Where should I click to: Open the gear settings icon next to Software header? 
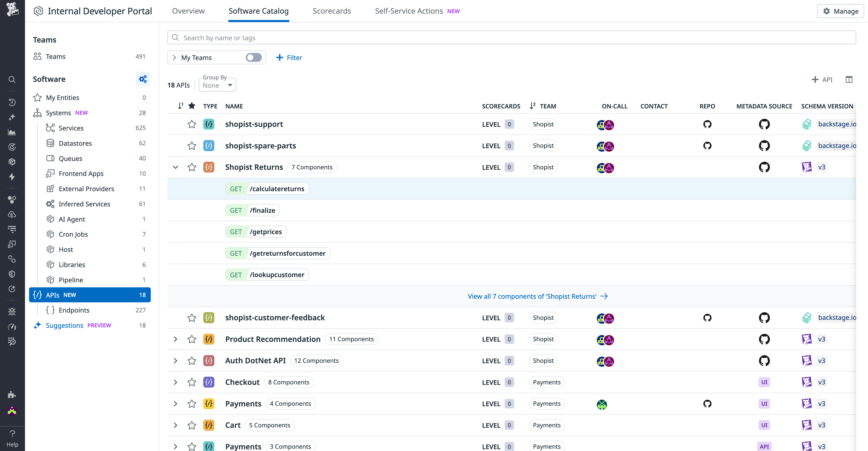tap(143, 79)
